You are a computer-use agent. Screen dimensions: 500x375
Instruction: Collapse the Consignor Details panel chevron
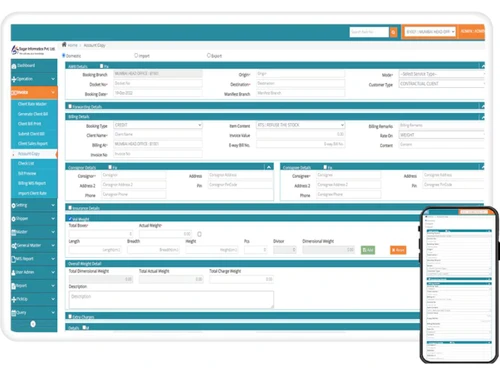coord(269,167)
